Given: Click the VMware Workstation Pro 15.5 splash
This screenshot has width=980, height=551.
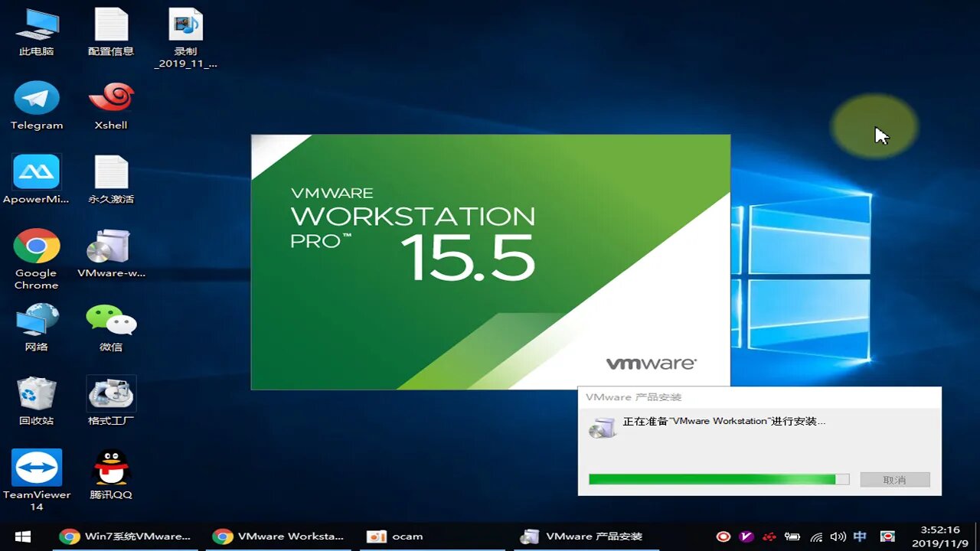Looking at the screenshot, I should 491,262.
